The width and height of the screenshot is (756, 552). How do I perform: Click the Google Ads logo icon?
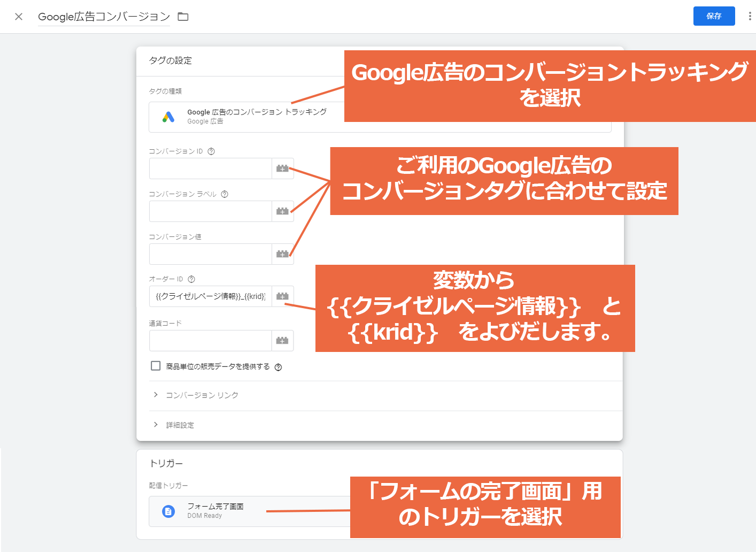[168, 117]
